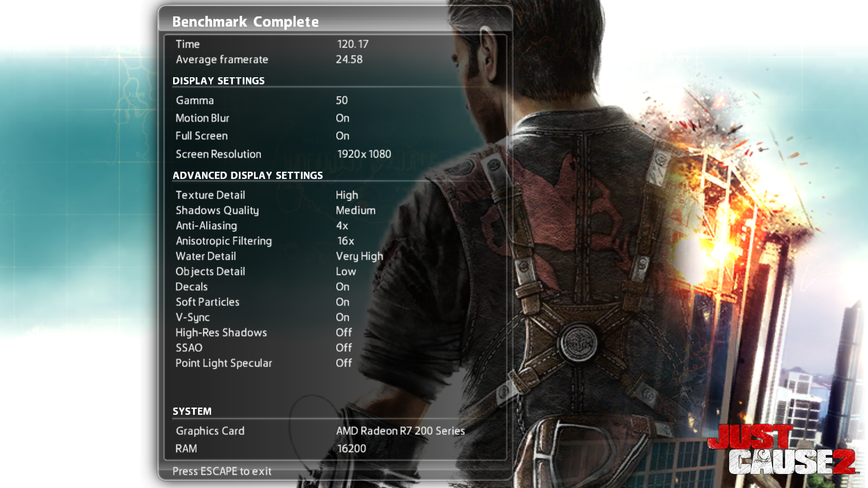Click the Objects Detail Low value

[x=346, y=272]
